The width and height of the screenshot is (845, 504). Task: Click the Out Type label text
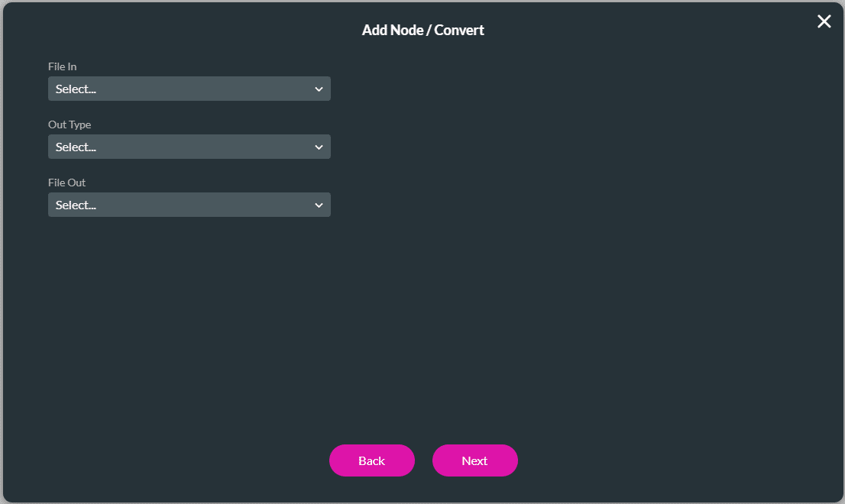coord(70,124)
